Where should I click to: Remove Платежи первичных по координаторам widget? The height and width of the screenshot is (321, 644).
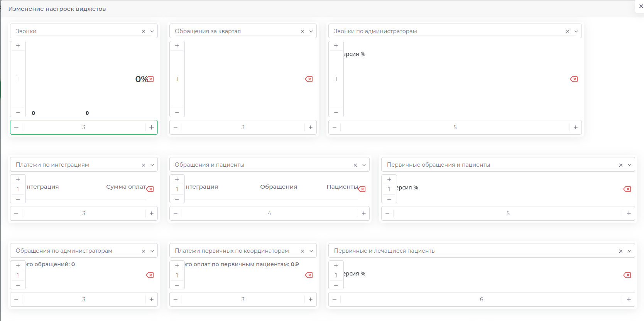coord(309,275)
